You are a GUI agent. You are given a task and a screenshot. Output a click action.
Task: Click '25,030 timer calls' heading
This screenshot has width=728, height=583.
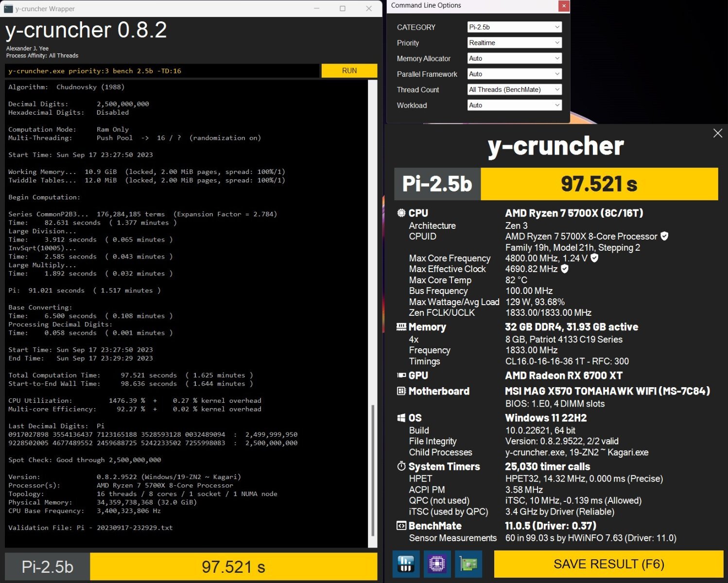(547, 466)
